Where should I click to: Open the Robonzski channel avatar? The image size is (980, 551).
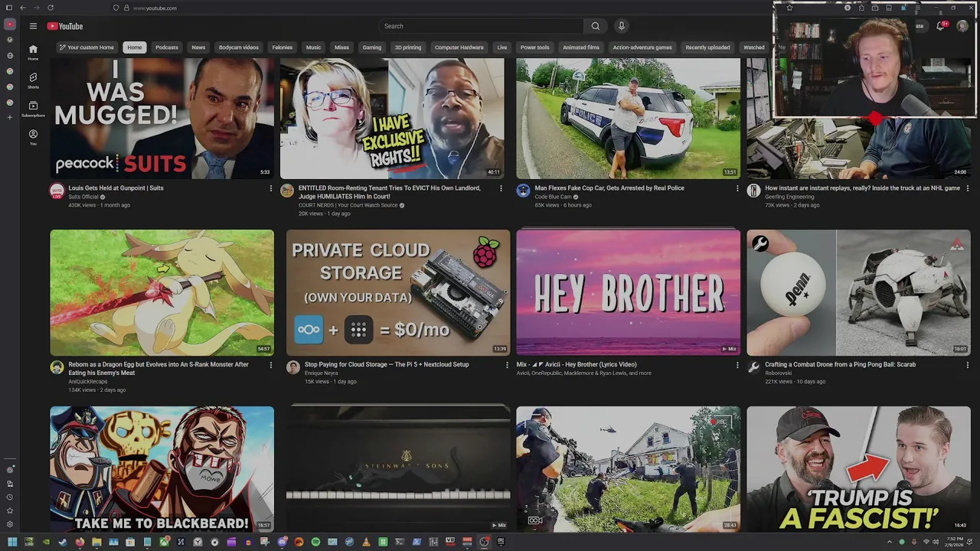pos(753,367)
